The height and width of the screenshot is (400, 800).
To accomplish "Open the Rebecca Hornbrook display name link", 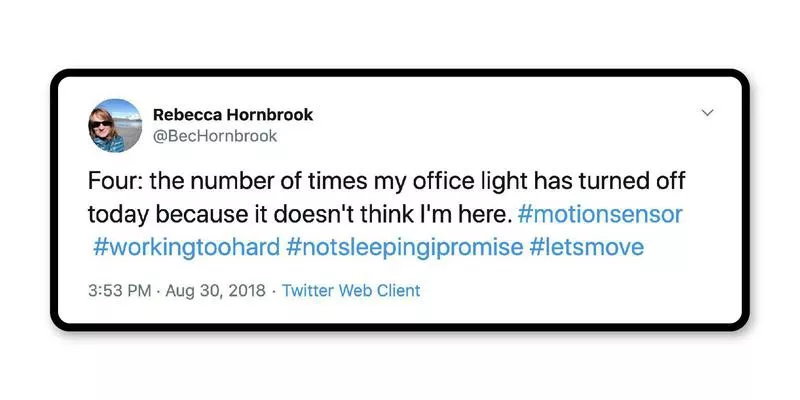I will tap(233, 114).
